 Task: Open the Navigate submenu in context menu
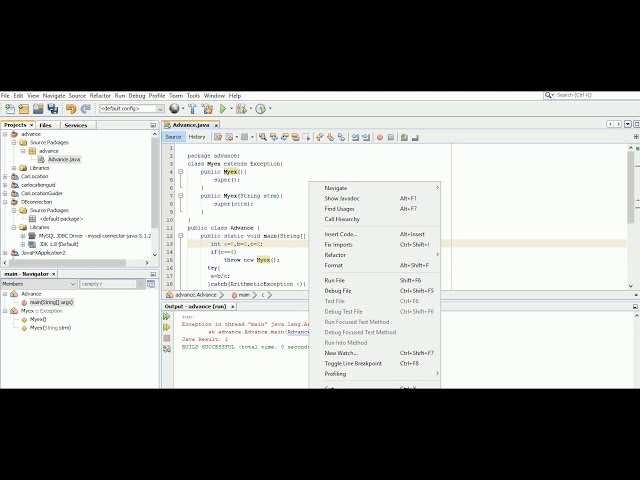pyautogui.click(x=374, y=188)
